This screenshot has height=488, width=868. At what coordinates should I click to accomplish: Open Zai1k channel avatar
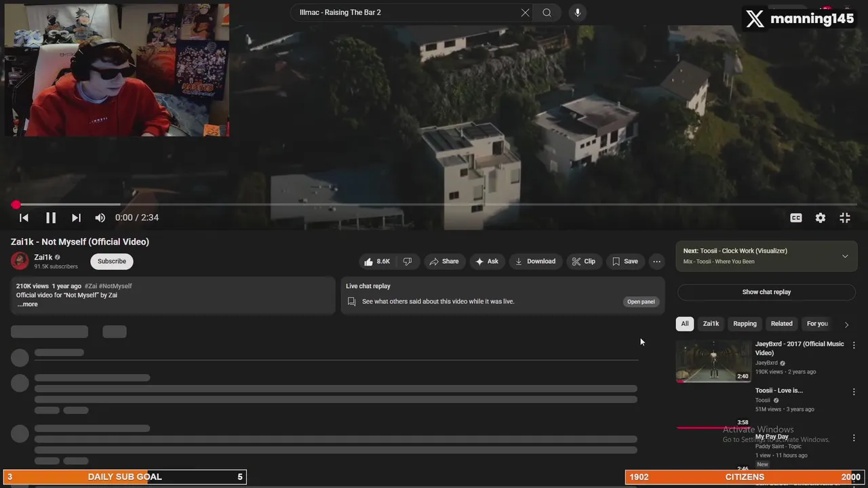click(x=20, y=261)
